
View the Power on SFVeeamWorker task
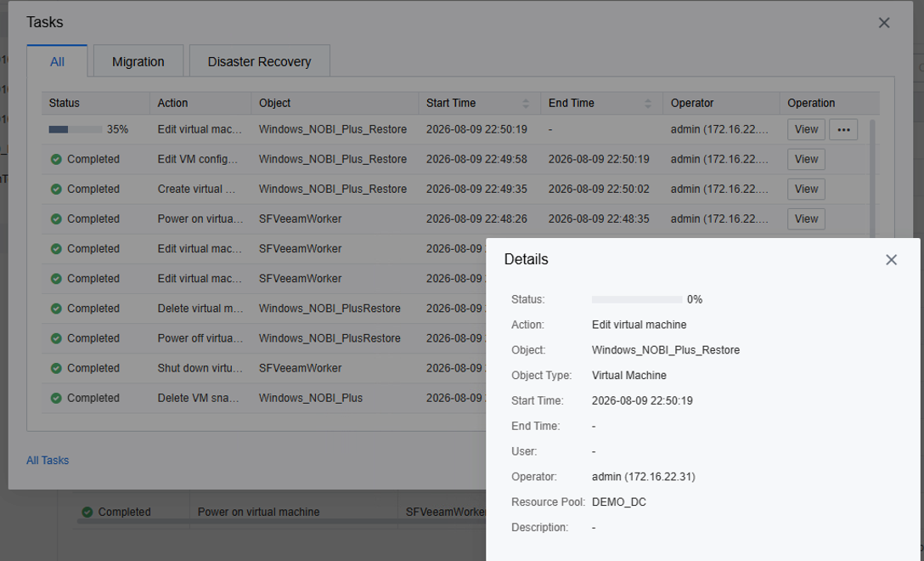click(x=806, y=218)
